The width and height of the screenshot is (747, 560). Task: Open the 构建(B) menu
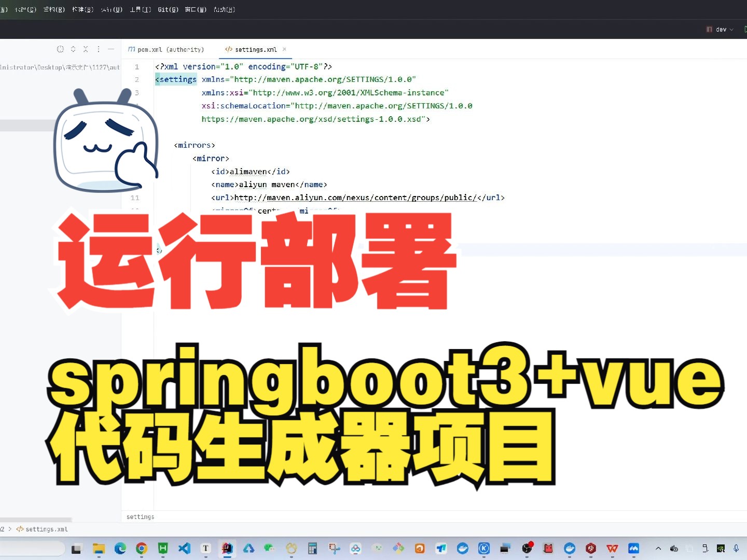[83, 9]
